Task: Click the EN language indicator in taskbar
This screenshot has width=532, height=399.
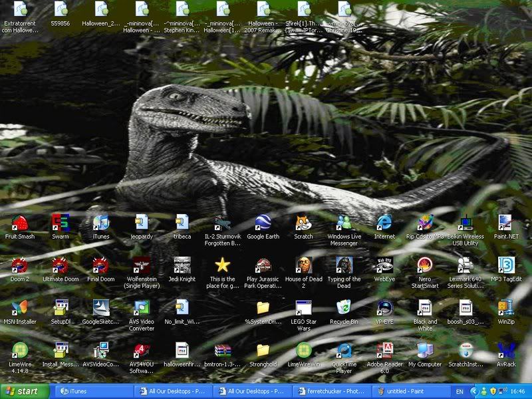Action: (460, 392)
